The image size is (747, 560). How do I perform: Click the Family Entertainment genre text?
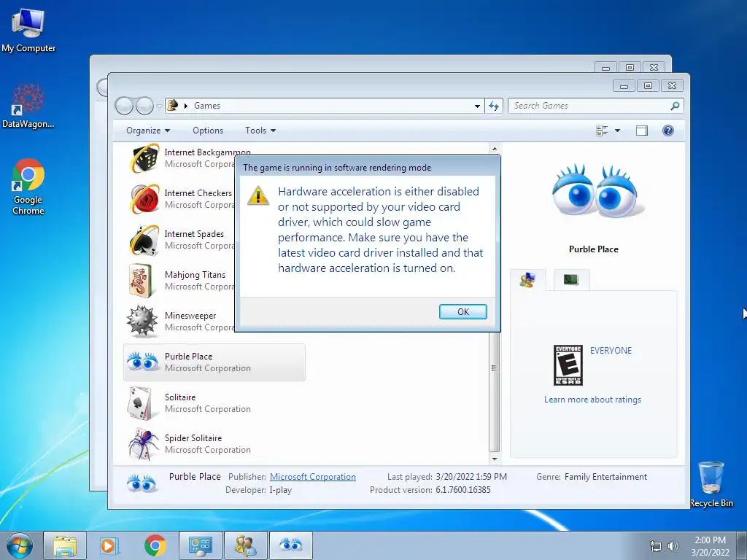pyautogui.click(x=605, y=477)
